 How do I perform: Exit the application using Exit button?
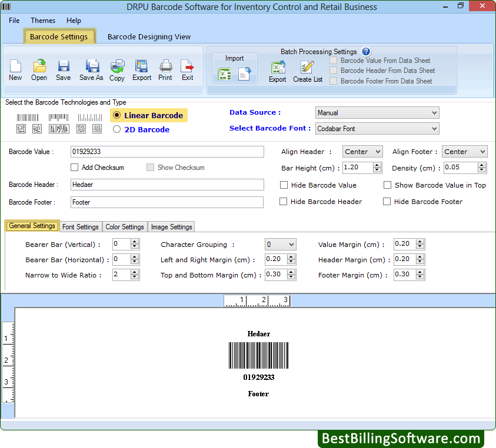pos(188,69)
